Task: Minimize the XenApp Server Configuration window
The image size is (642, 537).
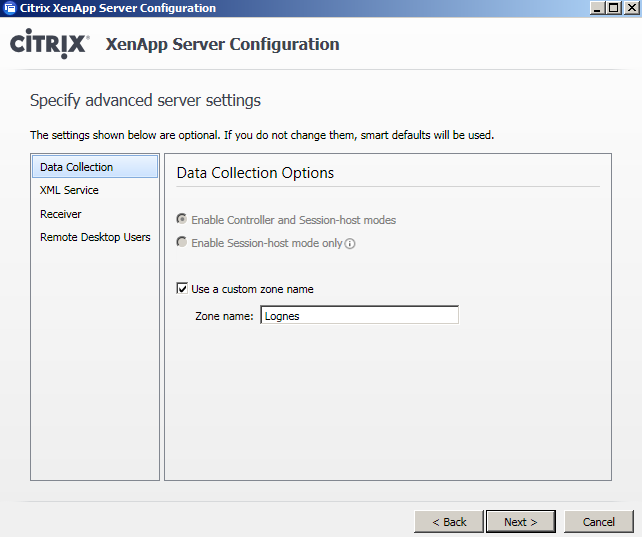Action: [597, 8]
